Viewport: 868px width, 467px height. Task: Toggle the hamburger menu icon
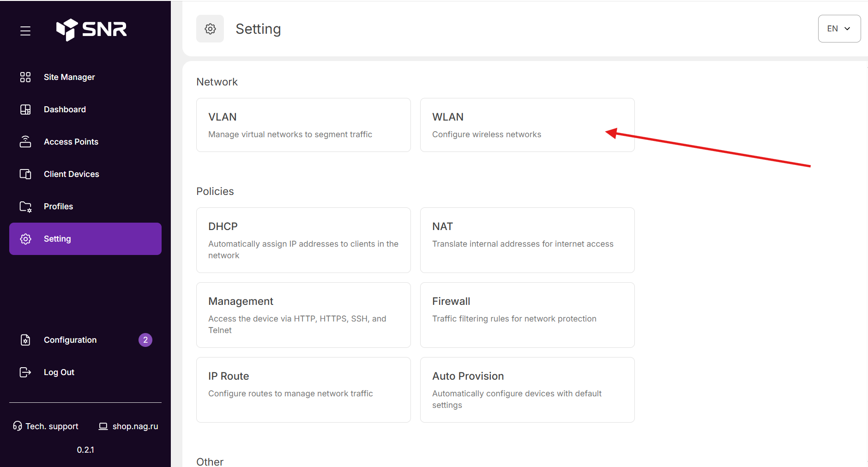click(x=25, y=31)
